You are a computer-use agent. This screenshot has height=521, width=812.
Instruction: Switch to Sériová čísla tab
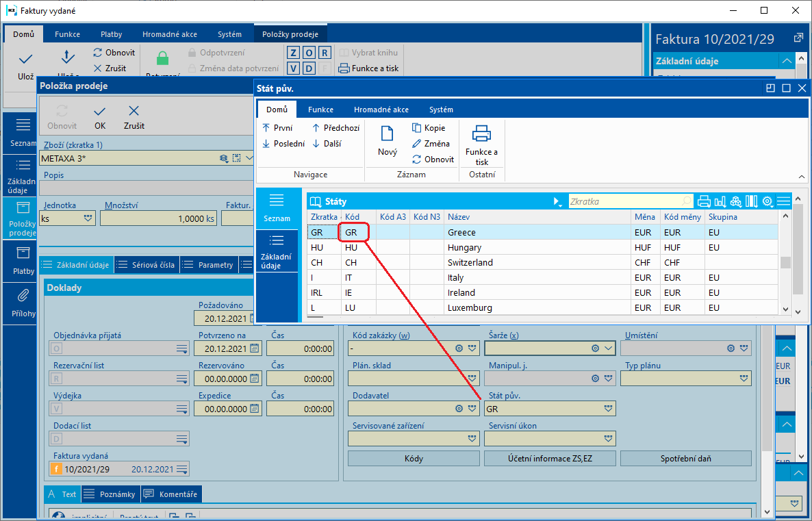(147, 265)
